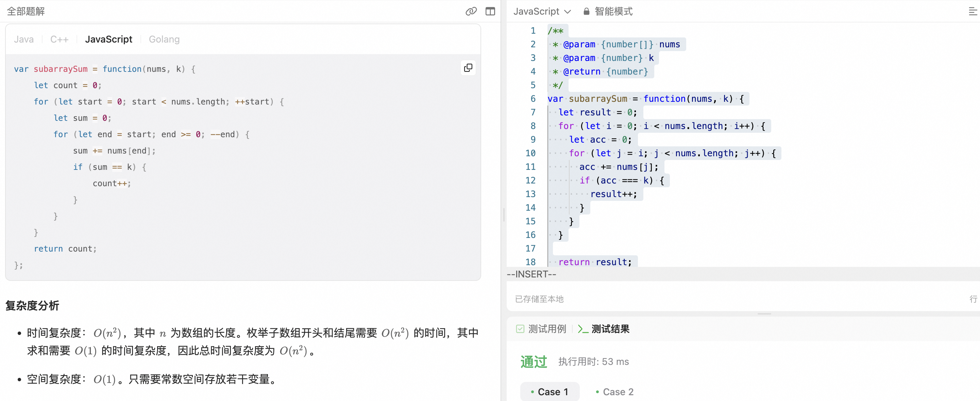The width and height of the screenshot is (980, 401).
Task: Grab the horizontal divider above test panel
Action: click(764, 314)
